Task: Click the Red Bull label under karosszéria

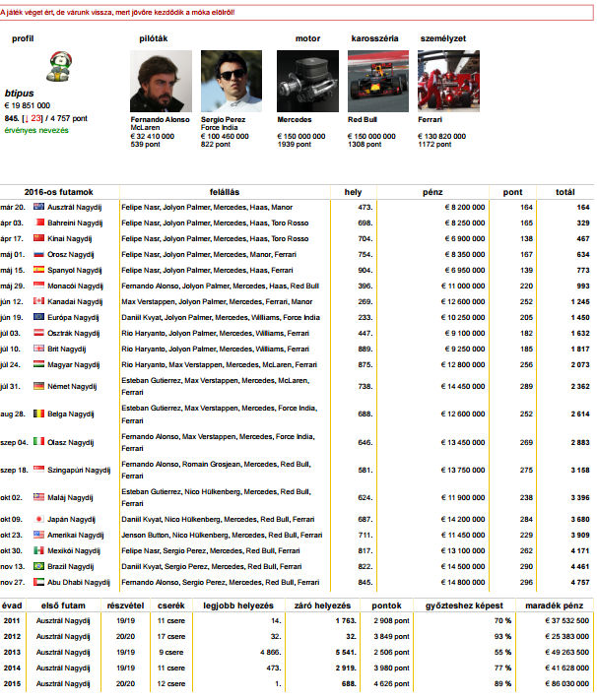Action: coord(363,120)
